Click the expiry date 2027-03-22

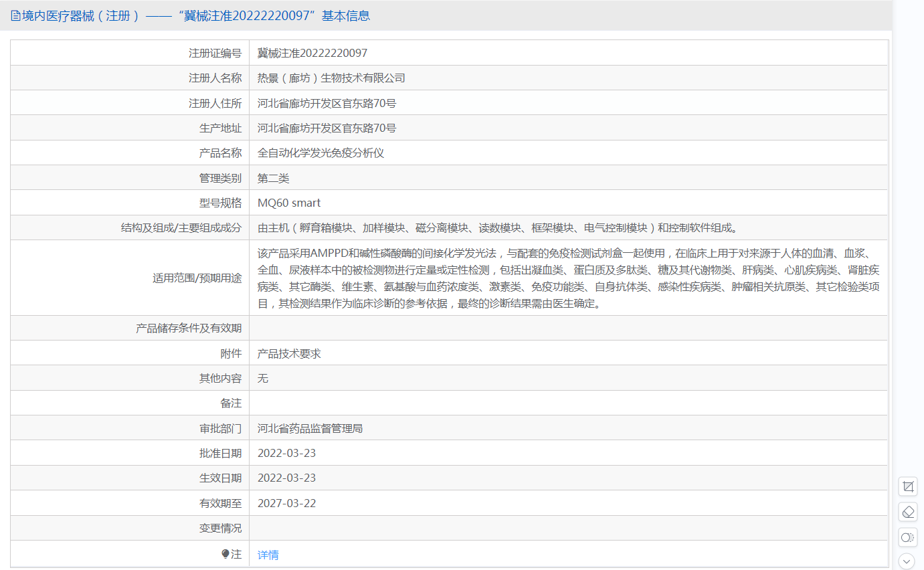tap(286, 503)
